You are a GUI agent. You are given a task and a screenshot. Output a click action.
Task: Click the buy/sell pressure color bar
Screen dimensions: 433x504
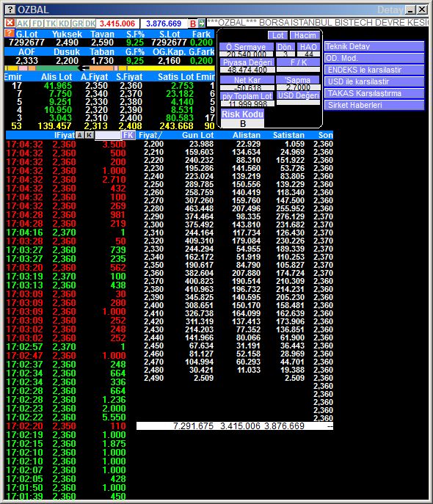[x=109, y=68]
